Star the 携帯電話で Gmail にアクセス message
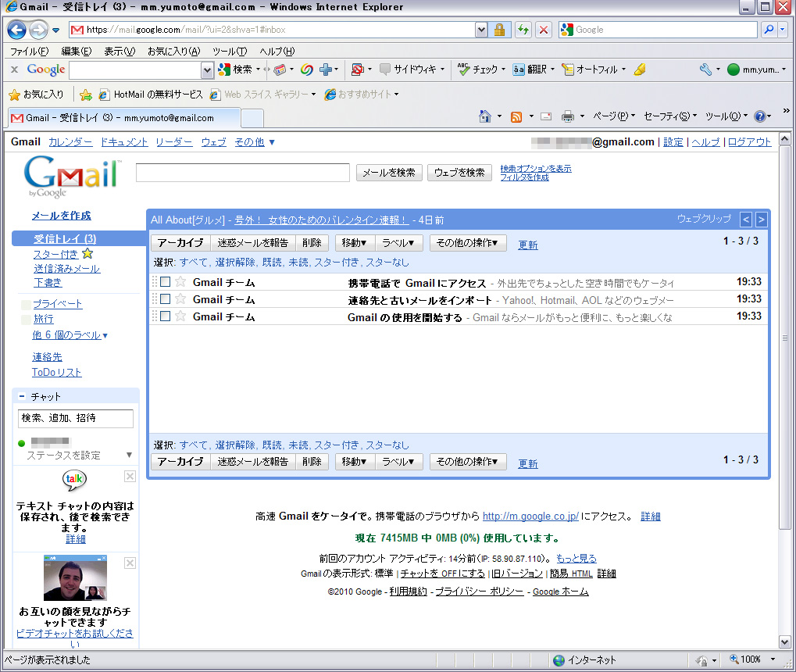Viewport: 796px width, 672px height. pyautogui.click(x=180, y=282)
